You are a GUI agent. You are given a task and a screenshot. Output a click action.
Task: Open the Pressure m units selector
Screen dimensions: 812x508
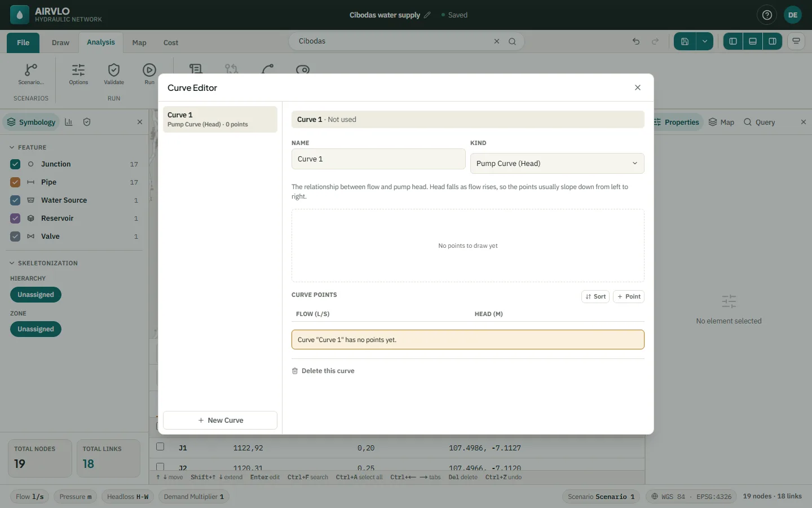[x=76, y=497]
